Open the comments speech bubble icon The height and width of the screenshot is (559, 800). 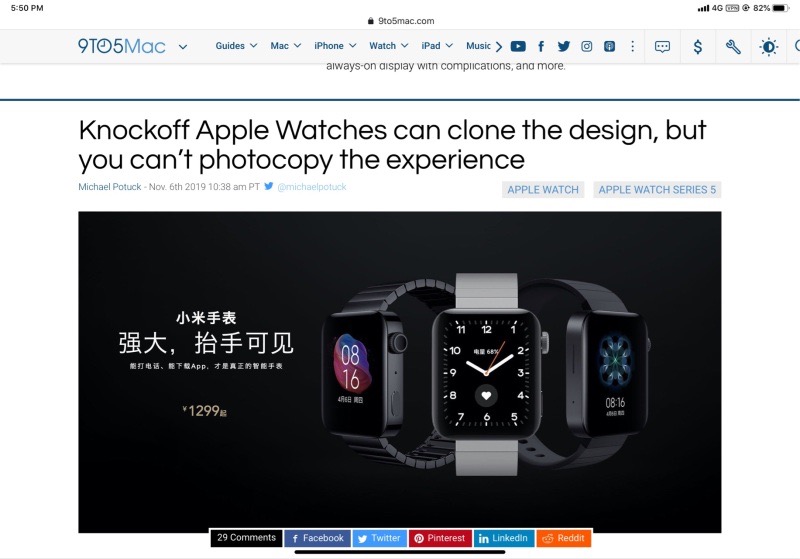662,47
